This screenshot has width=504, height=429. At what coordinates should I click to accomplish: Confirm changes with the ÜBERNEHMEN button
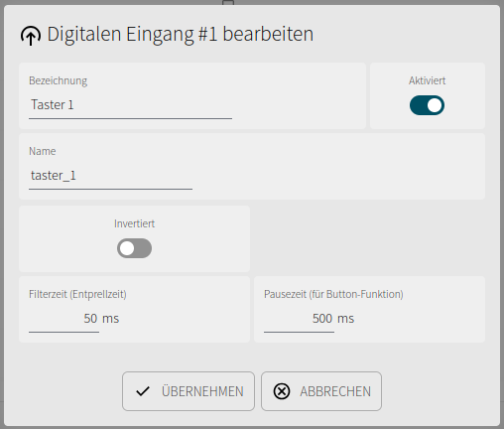(x=189, y=391)
